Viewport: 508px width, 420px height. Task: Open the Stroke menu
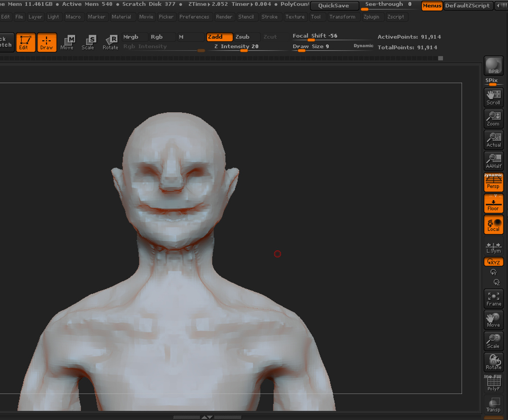tap(270, 17)
